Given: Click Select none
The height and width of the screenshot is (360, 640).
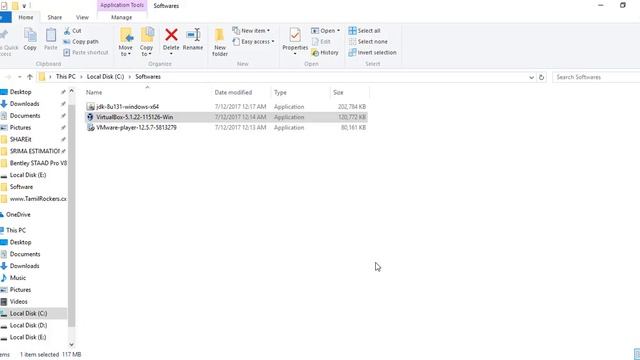Looking at the screenshot, I should 368,42.
